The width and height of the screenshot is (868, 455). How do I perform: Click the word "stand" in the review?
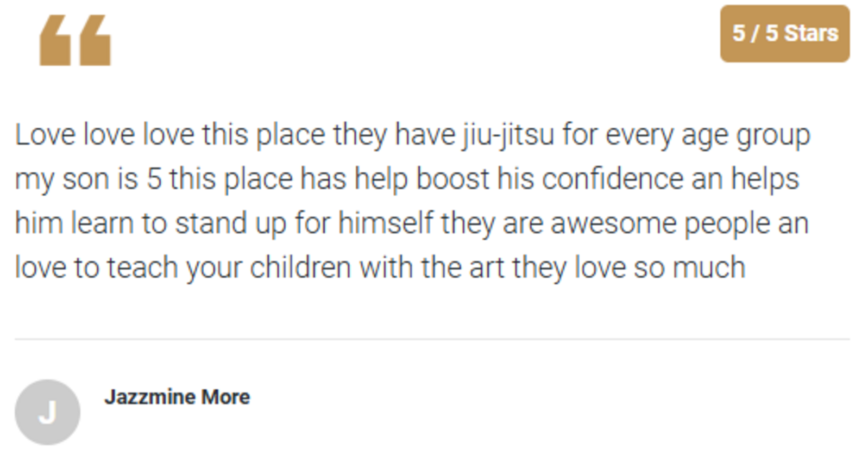click(x=211, y=223)
